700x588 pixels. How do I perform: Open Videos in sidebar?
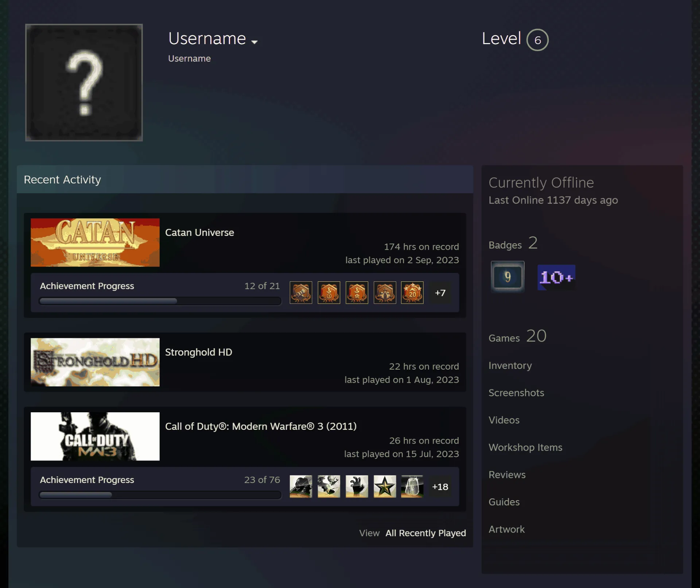504,420
